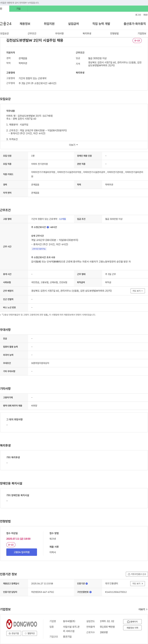Click 대구고용센터 certifying agency text
The image size is (148, 644).
click(x=111, y=584)
